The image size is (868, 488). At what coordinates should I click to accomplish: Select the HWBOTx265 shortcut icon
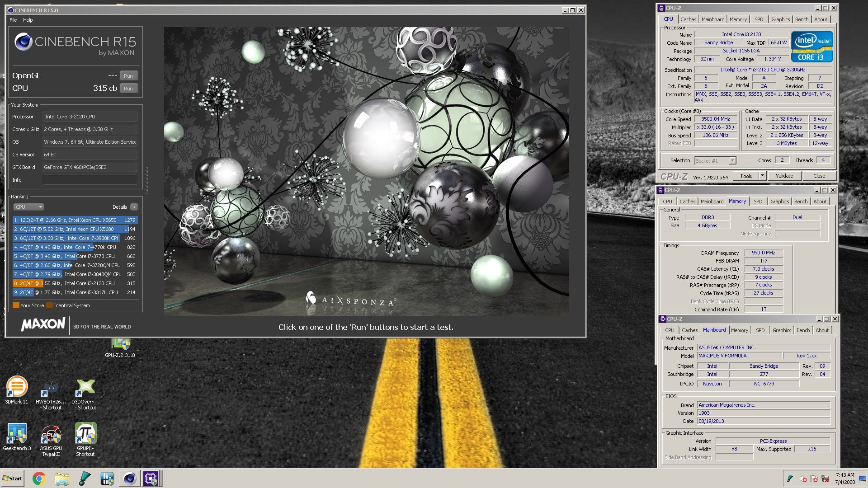pyautogui.click(x=51, y=394)
